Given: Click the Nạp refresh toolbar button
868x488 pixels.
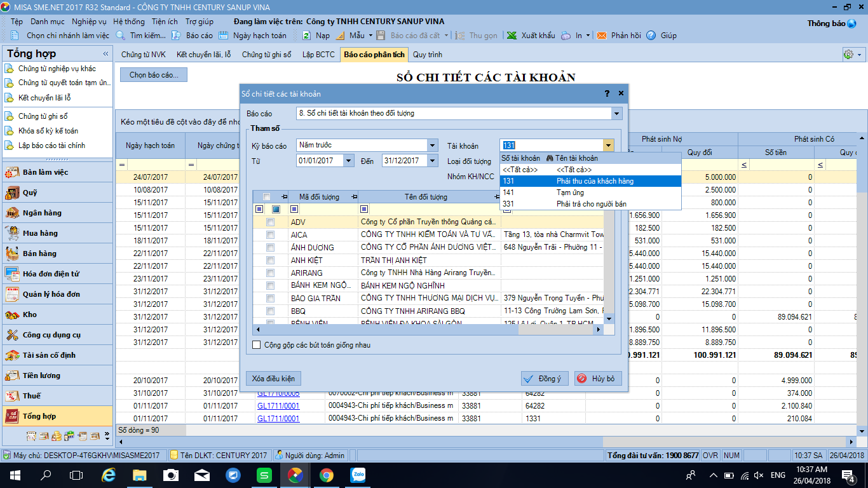Looking at the screenshot, I should 316,36.
